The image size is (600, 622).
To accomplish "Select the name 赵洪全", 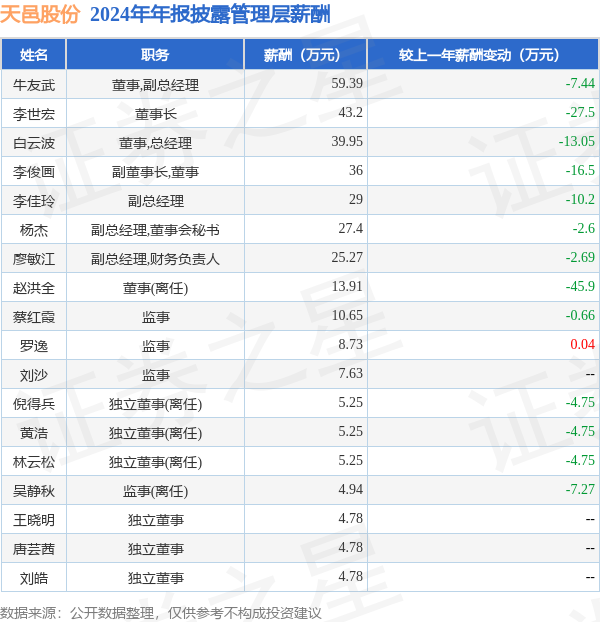I will 34,288.
